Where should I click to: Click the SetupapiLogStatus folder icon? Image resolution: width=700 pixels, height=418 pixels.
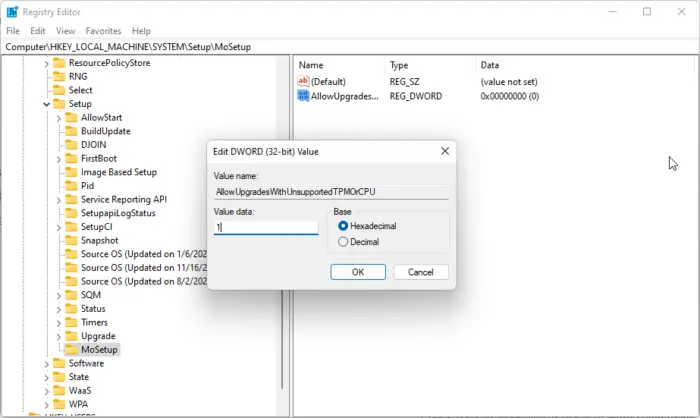[x=71, y=213]
